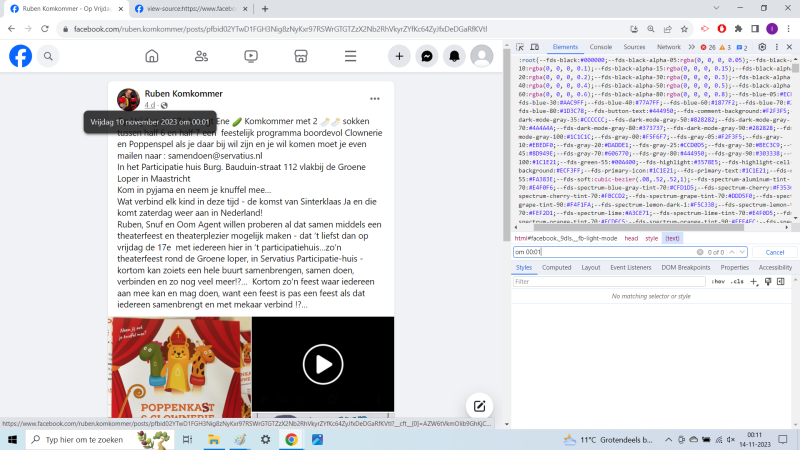The image size is (800, 450).
Task: Click the 3 warnings counter
Action: [x=725, y=47]
